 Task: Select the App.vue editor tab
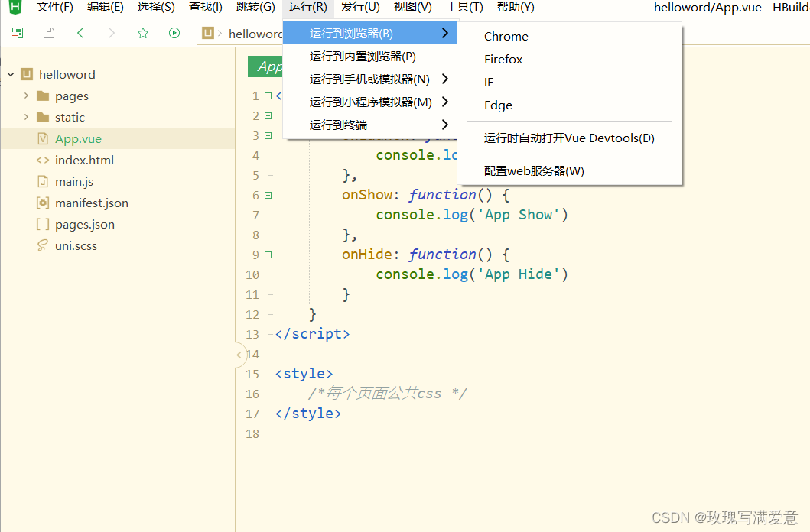[265, 66]
